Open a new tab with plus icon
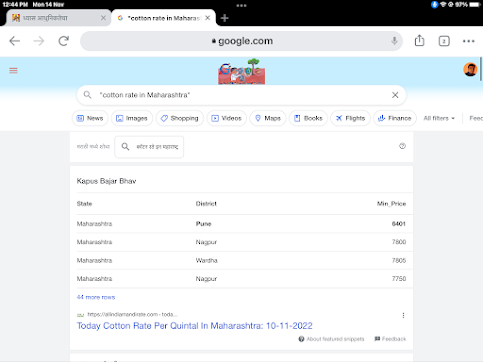This screenshot has width=483, height=362. (225, 18)
